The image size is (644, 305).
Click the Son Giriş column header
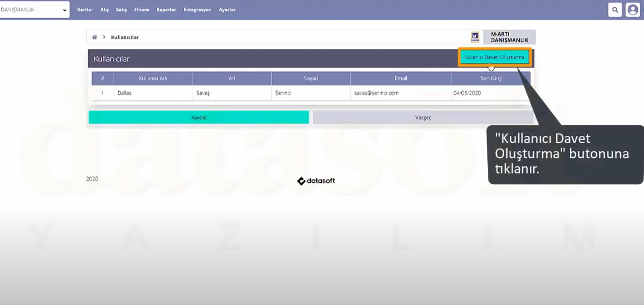point(491,79)
